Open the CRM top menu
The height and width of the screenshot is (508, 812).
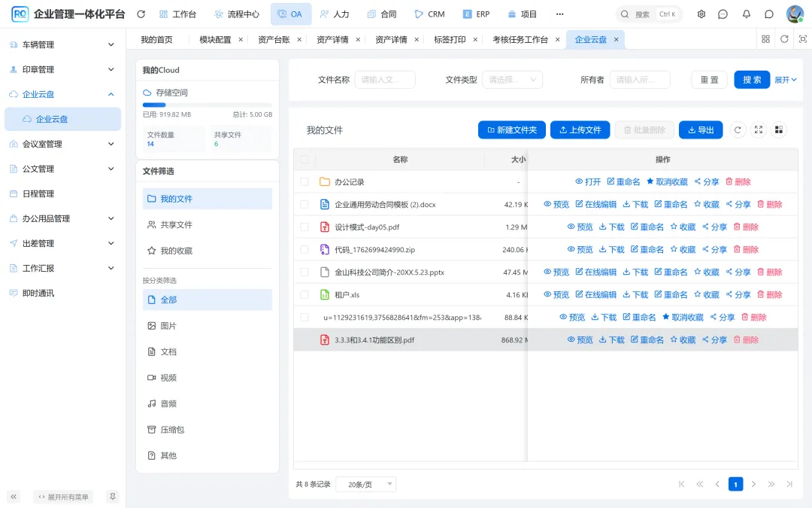click(x=430, y=14)
